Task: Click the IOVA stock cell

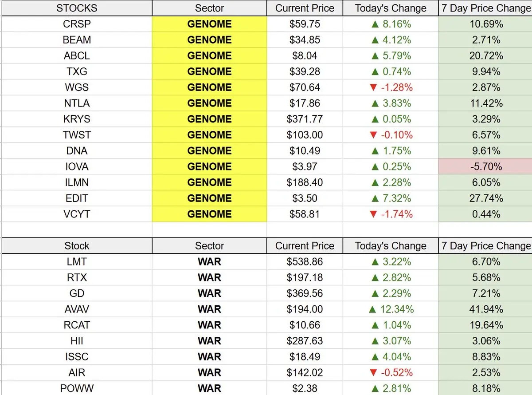Action: click(77, 167)
